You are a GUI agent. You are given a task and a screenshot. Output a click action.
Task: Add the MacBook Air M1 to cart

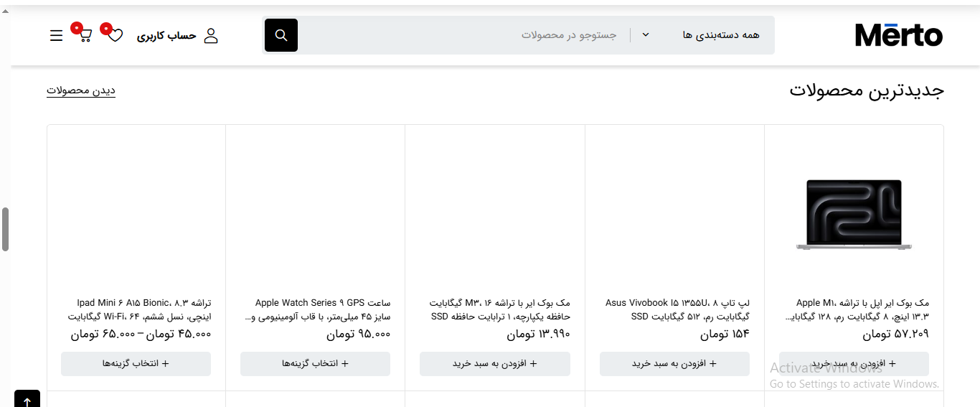click(854, 364)
